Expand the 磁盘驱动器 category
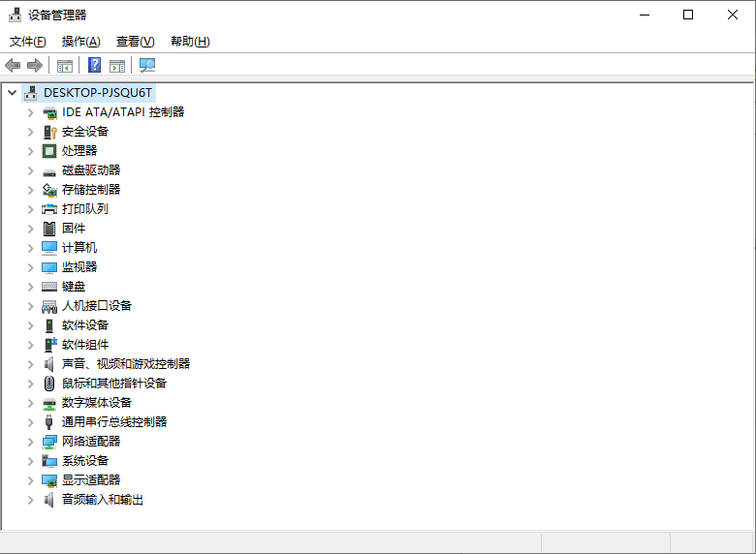Screen dimensions: 756x554 [x=30, y=170]
